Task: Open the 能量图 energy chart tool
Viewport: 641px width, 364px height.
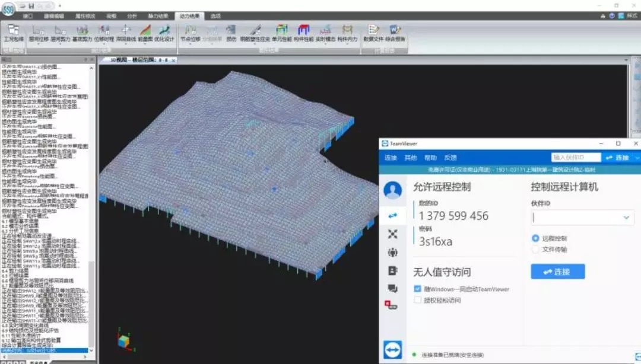Action: (x=145, y=32)
